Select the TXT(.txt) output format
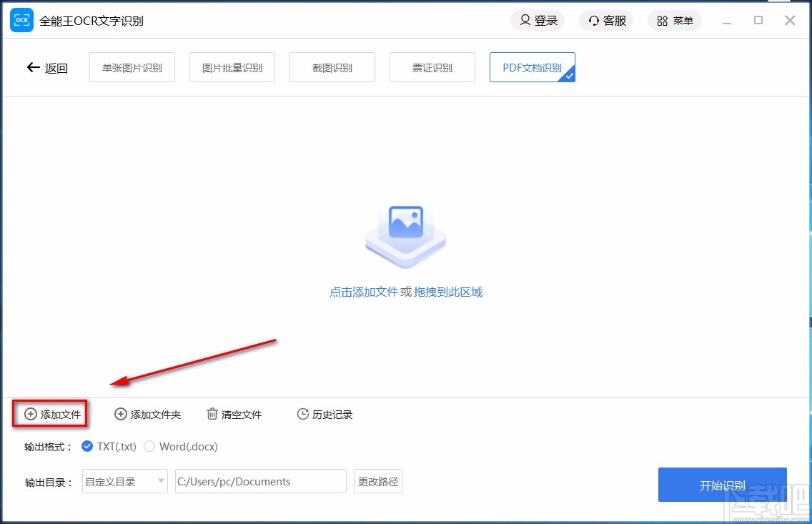The image size is (812, 524). [87, 445]
